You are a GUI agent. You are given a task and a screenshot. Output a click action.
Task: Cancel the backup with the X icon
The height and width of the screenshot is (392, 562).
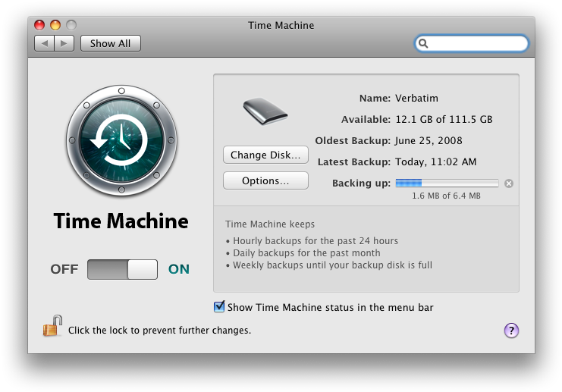click(x=509, y=183)
